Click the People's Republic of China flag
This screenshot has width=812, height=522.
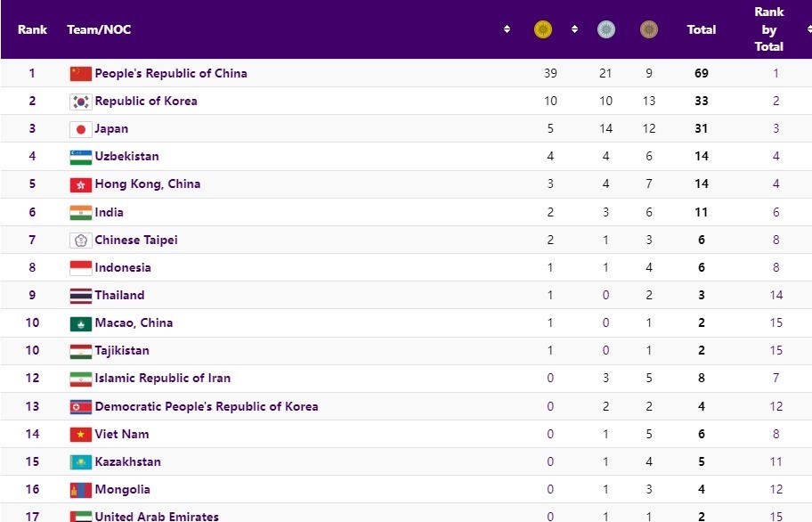pos(81,73)
